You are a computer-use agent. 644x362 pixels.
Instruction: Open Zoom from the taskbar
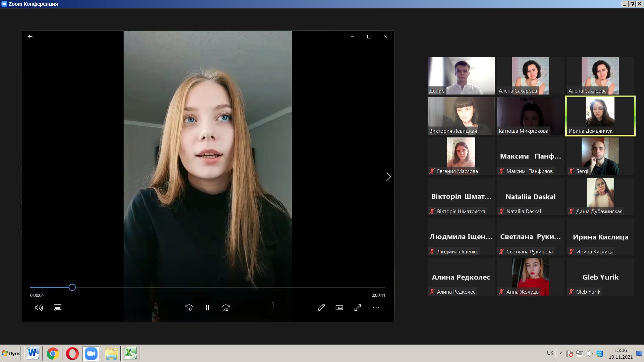point(91,353)
